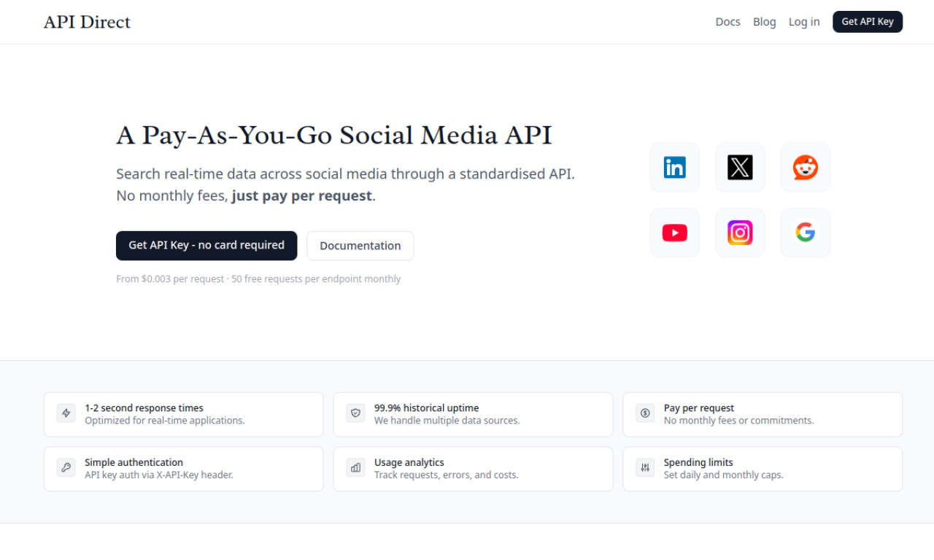Click the API Direct logo

87,21
